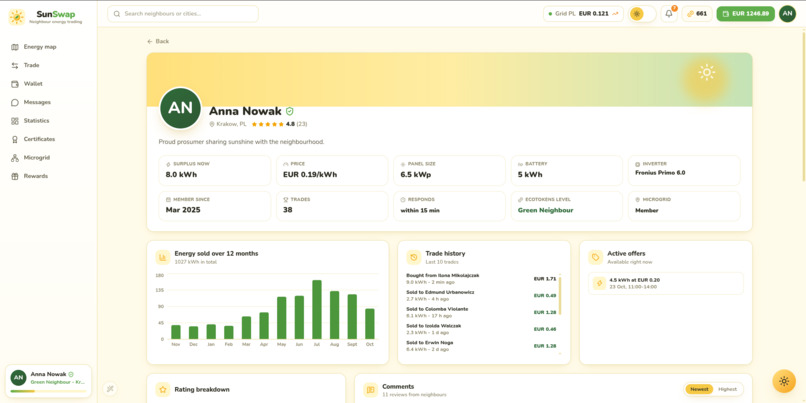Click Anna Nowak's large profile avatar
The image size is (806, 403).
pos(180,108)
